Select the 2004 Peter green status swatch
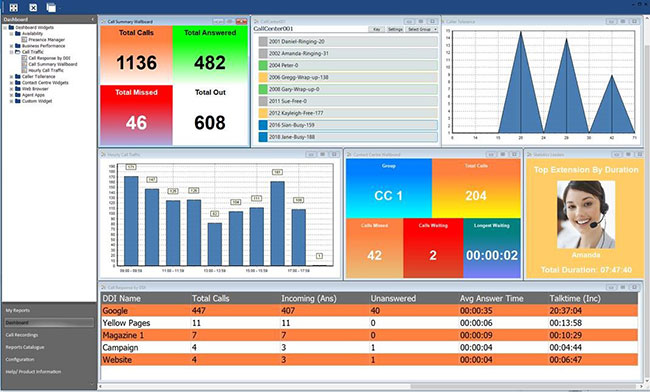Viewport: 650px width, 392px height. click(263, 65)
